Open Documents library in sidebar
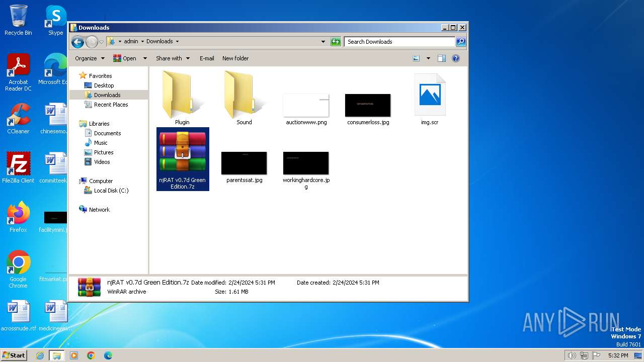Image resolution: width=644 pixels, height=362 pixels. pos(107,133)
